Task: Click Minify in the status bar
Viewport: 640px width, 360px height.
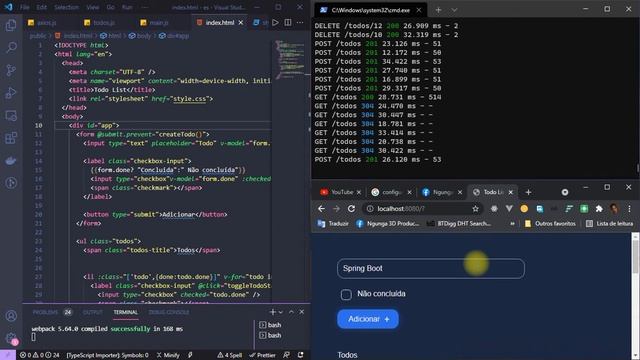Action: tap(168, 355)
